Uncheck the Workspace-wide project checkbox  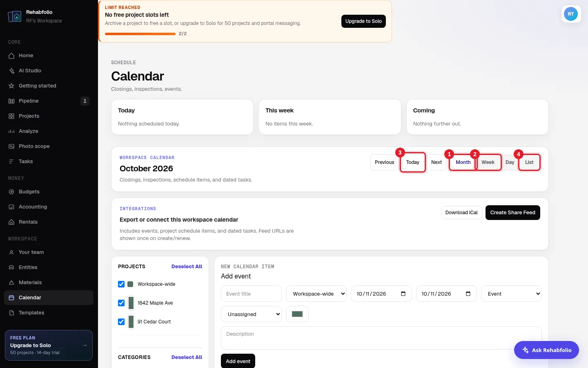coord(121,284)
